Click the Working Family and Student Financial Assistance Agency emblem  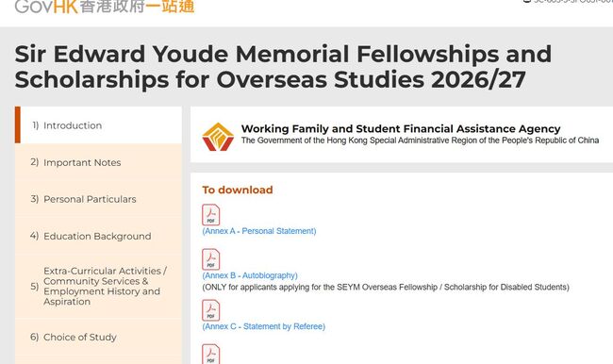click(x=218, y=137)
